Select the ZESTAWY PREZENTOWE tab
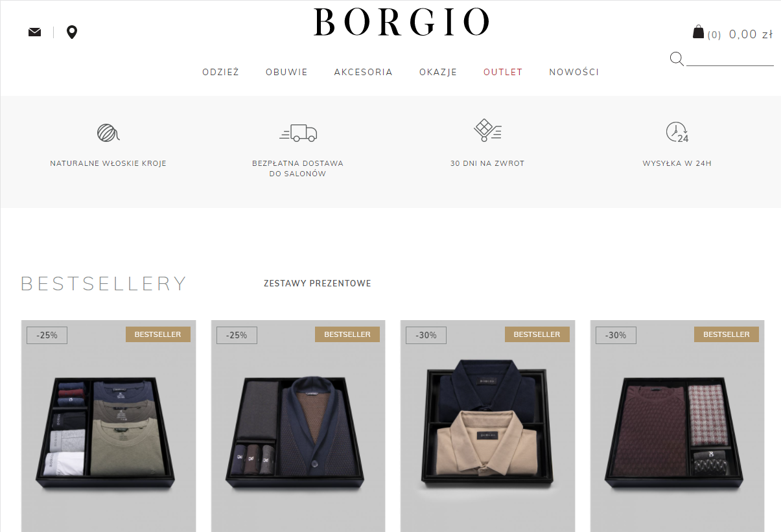781x532 pixels. pyautogui.click(x=318, y=283)
